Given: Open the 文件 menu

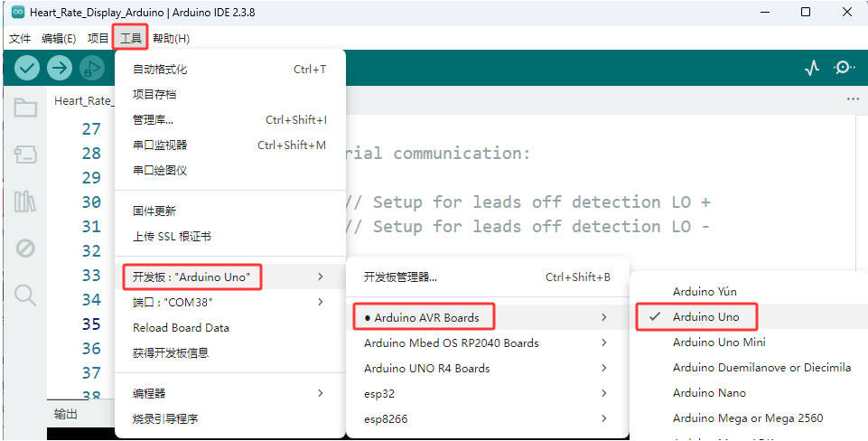Looking at the screenshot, I should (x=20, y=38).
